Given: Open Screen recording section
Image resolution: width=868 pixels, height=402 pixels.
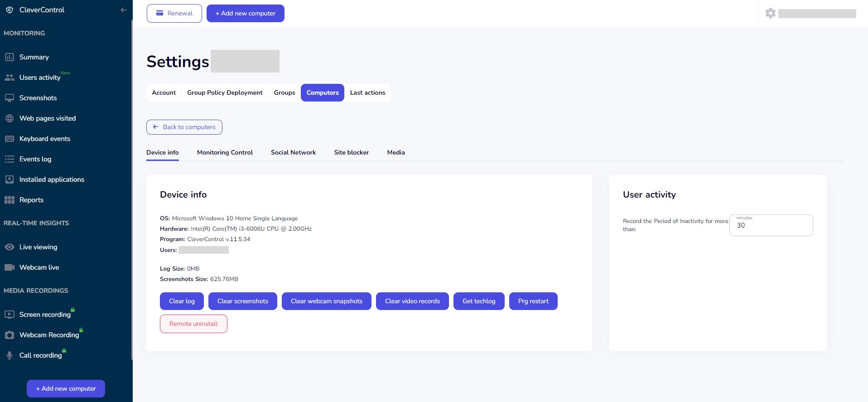Looking at the screenshot, I should 45,315.
